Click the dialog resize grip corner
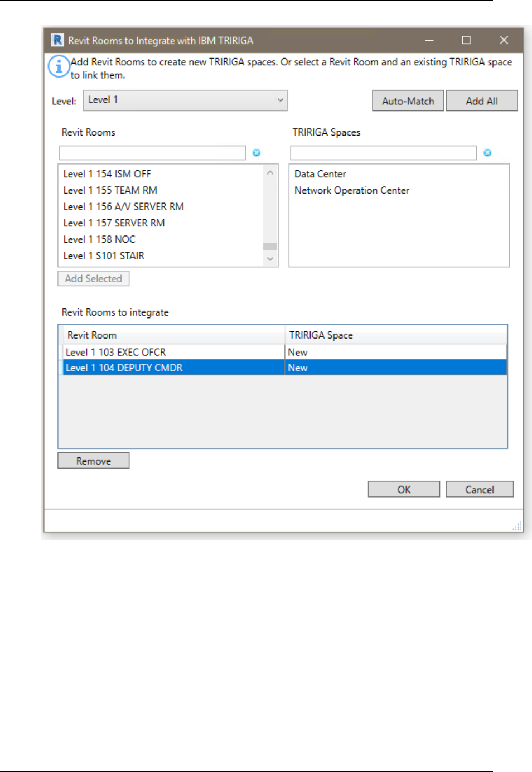Screen dimensions: 532x772 pos(518,525)
